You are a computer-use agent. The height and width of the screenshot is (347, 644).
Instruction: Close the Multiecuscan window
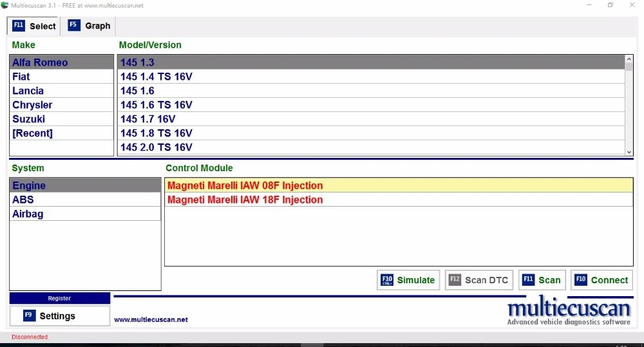pyautogui.click(x=632, y=5)
